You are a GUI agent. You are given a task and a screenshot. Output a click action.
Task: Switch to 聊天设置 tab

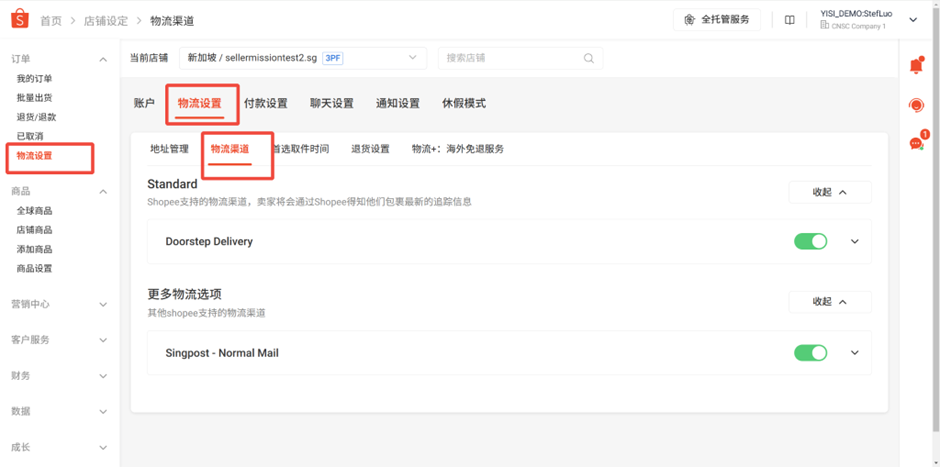pos(332,103)
